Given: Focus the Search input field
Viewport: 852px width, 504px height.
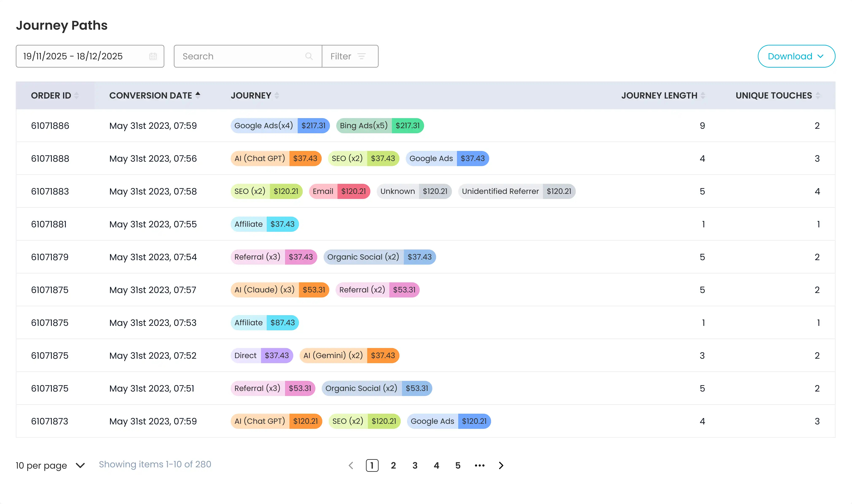Looking at the screenshot, I should point(248,56).
